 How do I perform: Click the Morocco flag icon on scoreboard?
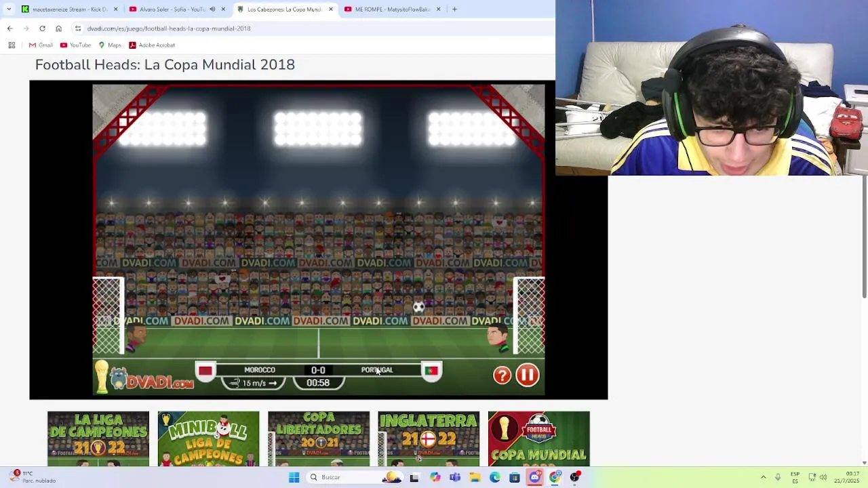tap(205, 371)
